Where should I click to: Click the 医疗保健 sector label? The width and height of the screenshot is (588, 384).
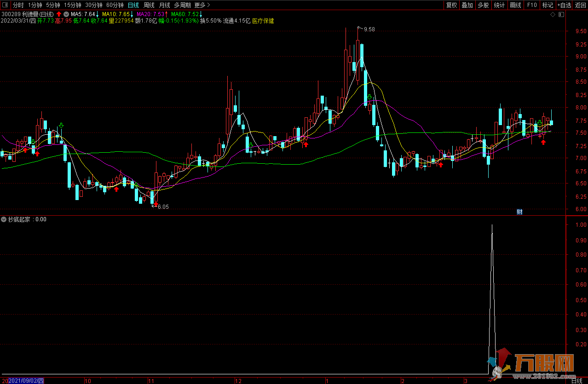[263, 21]
